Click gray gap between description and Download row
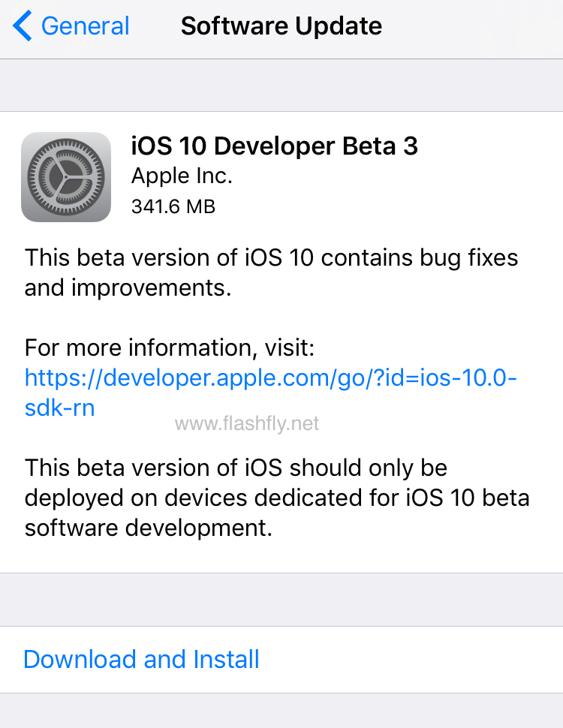The image size is (563, 728). tap(281, 600)
